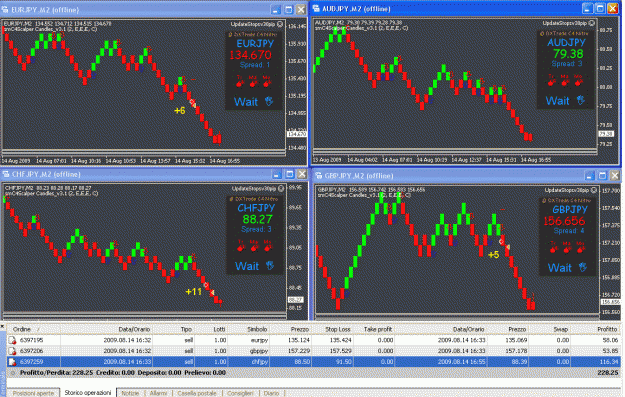Click the hand icon beside Wait in CHFJPY panel

[270, 265]
